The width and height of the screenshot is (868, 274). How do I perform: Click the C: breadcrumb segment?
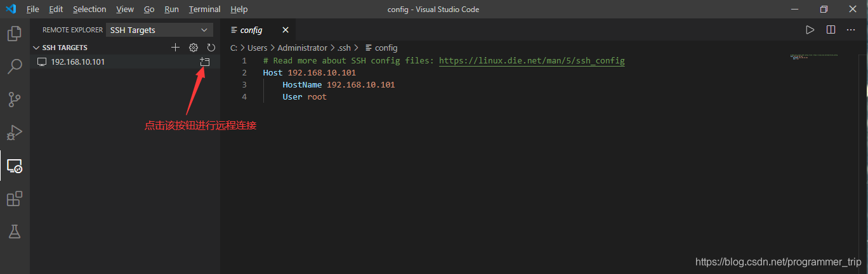233,48
